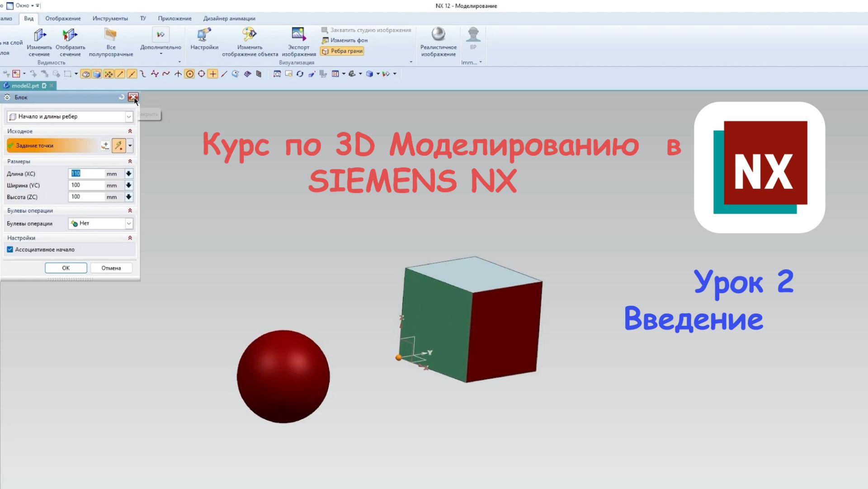Click the spline curve icon in the toolbar
The height and width of the screenshot is (489, 868).
(x=166, y=74)
